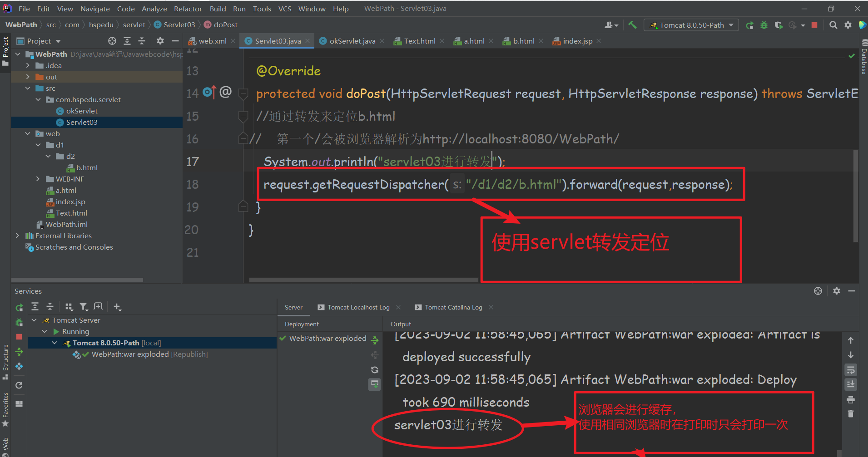This screenshot has width=868, height=457.
Task: Rerun in debug mode from Services sidebar
Action: tap(19, 322)
